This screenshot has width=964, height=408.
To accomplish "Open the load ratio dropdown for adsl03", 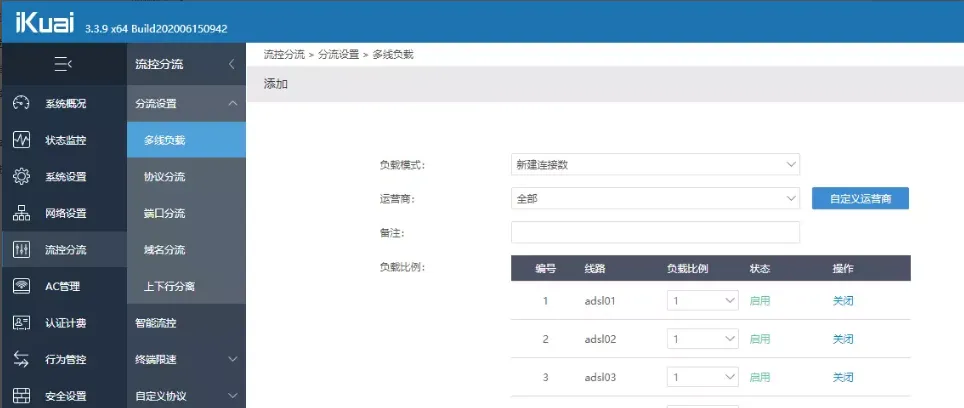I will (703, 377).
